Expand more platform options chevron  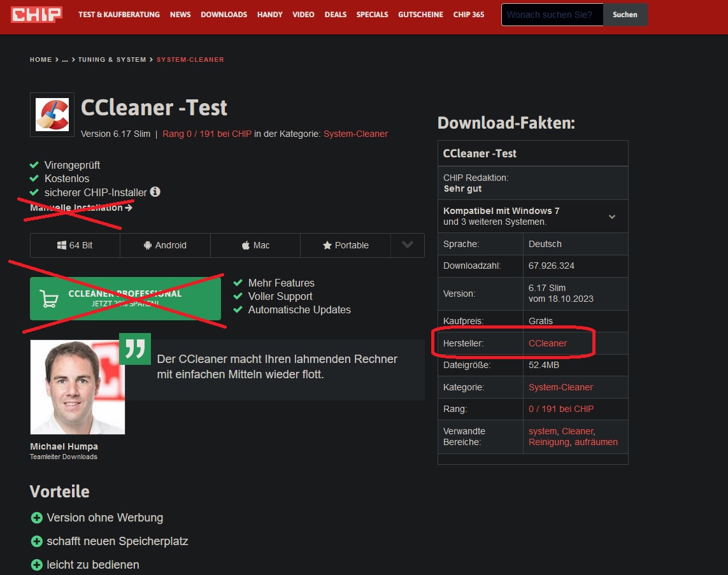(407, 245)
